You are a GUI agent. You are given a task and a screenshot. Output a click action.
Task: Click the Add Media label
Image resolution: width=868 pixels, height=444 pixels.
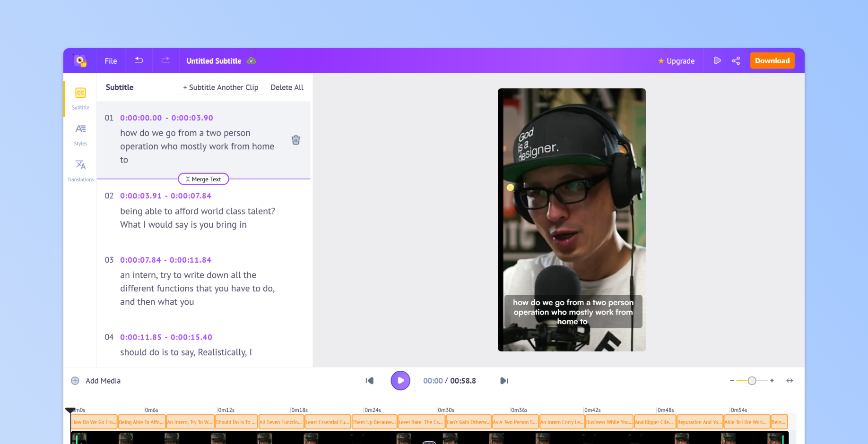click(103, 381)
